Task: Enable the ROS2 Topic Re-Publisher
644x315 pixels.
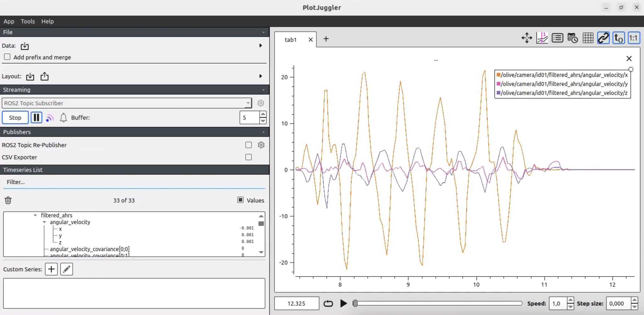Action: pyautogui.click(x=248, y=145)
